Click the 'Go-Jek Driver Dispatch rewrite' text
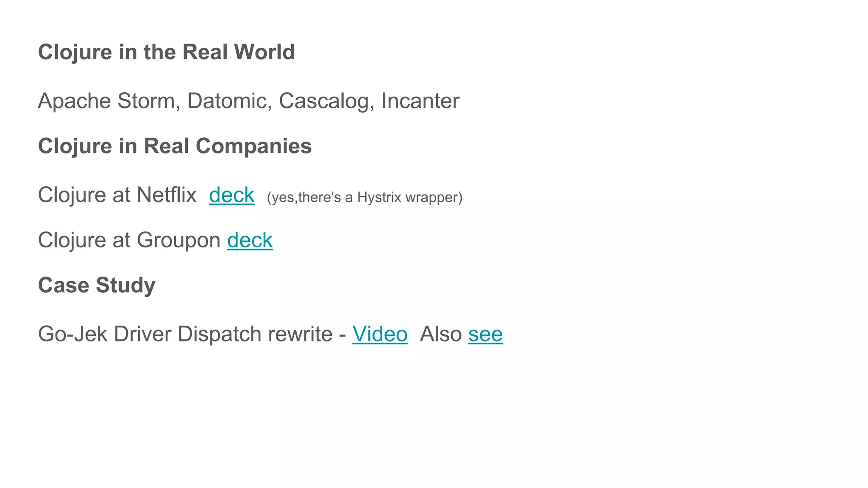This screenshot has width=868, height=488. coord(185,334)
